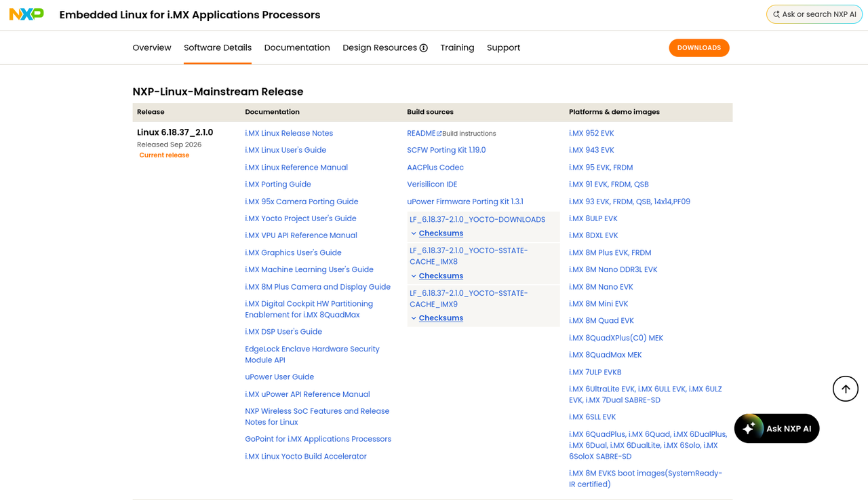Open the i.MX Porting Guide link
The height and width of the screenshot is (500, 868).
click(x=278, y=185)
